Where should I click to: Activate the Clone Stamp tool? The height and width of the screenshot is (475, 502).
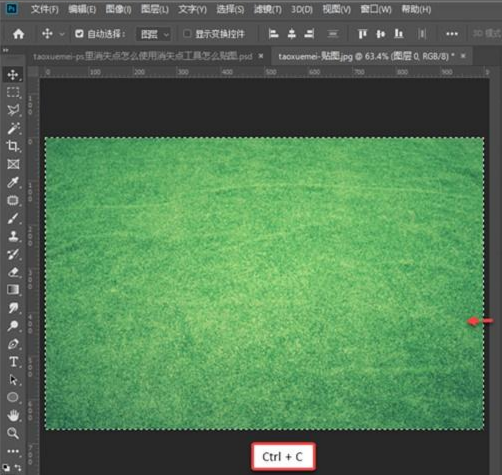13,236
